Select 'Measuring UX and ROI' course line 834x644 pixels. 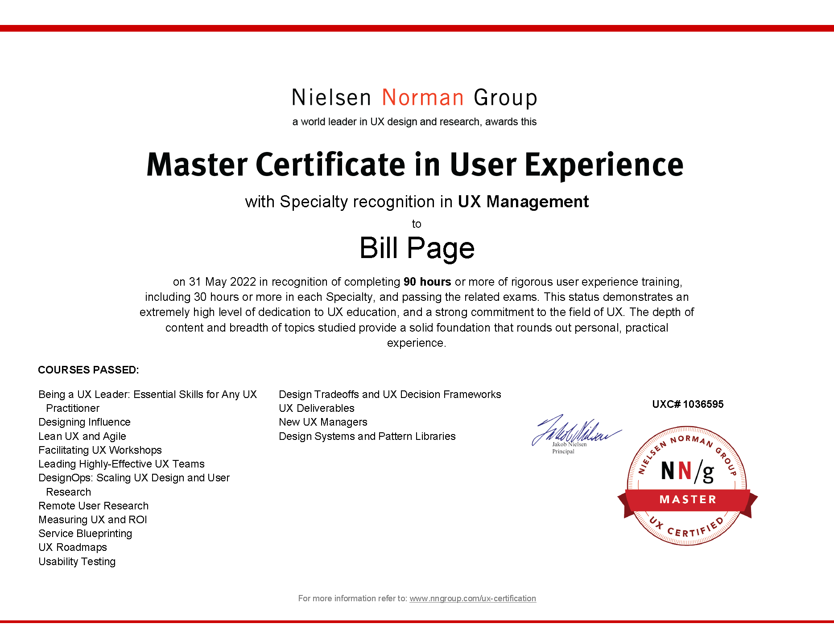tap(92, 520)
